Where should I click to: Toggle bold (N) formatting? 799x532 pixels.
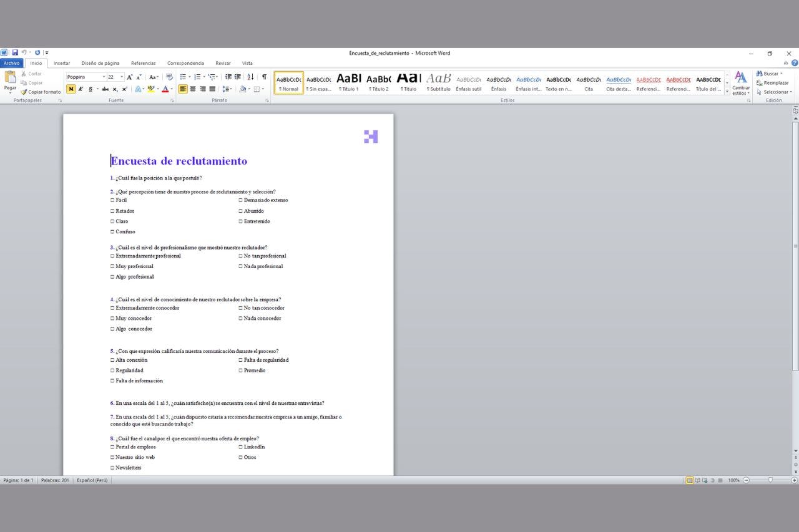(71, 89)
